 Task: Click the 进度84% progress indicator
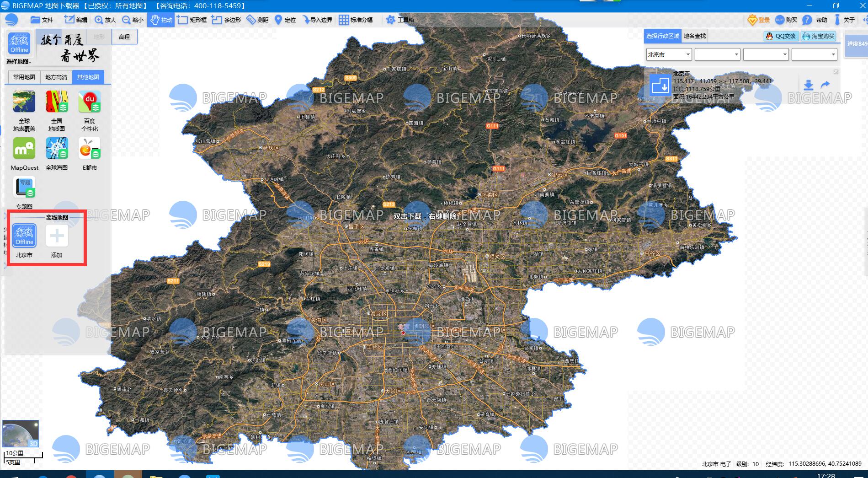point(857,44)
